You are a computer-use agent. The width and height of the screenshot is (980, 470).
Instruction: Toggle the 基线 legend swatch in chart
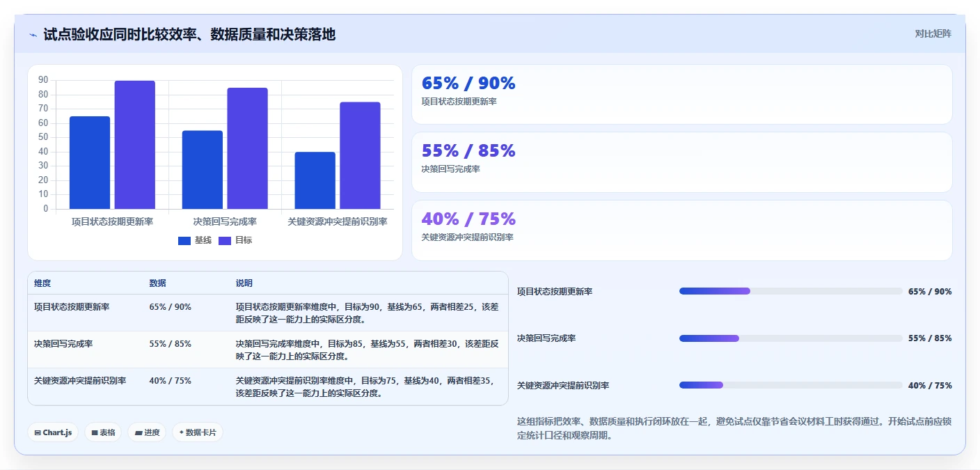[184, 240]
